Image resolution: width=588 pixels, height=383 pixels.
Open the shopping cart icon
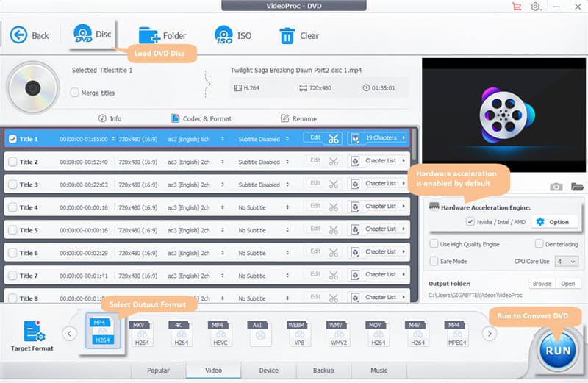pyautogui.click(x=517, y=7)
